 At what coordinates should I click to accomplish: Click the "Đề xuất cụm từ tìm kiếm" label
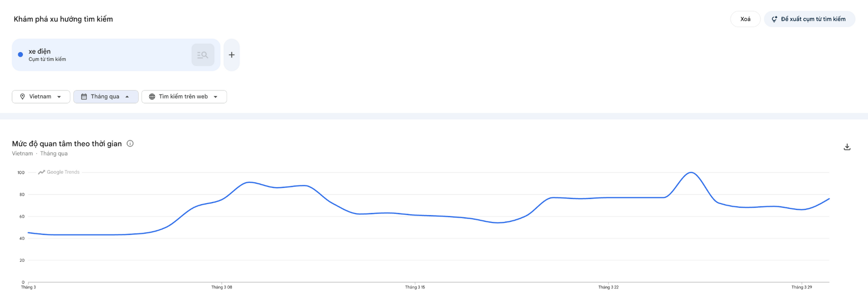(813, 19)
